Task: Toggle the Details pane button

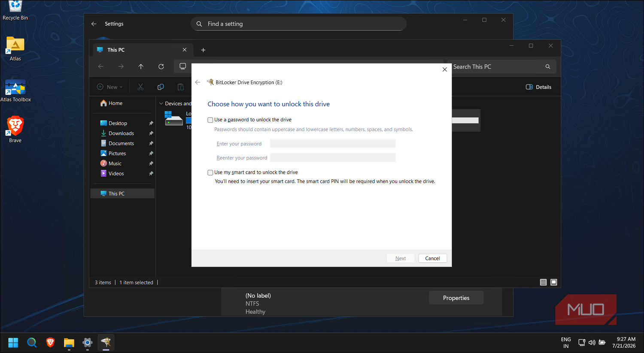Action: tap(539, 87)
